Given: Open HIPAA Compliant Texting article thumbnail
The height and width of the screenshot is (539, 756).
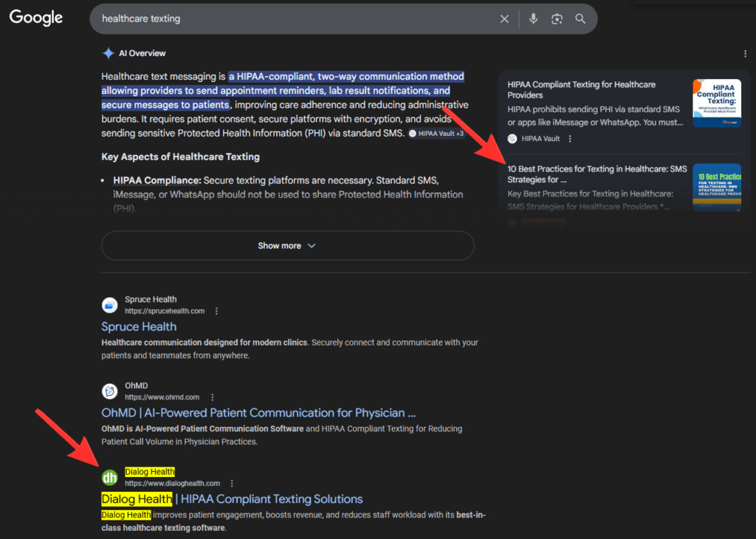Looking at the screenshot, I should [x=716, y=103].
